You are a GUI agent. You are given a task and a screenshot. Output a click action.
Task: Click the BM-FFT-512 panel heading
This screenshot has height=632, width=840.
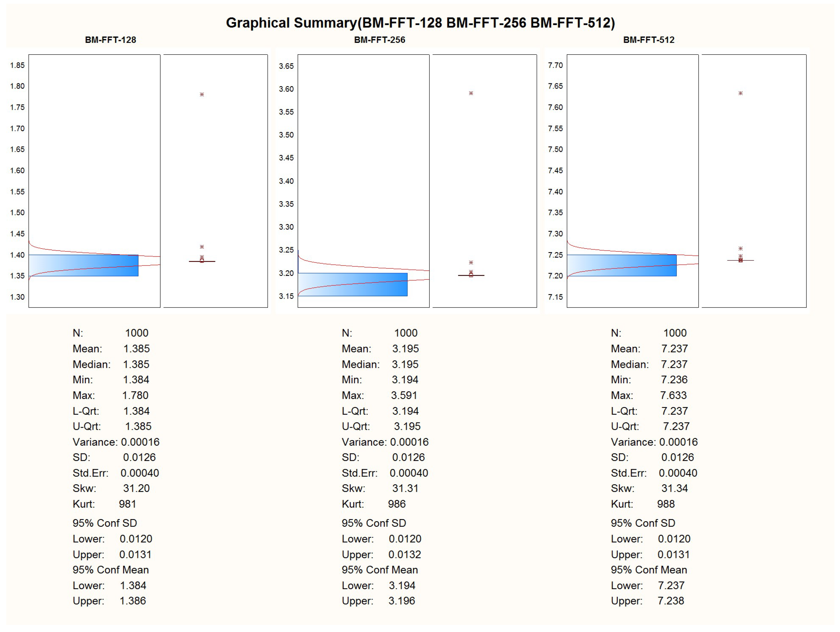coord(649,40)
